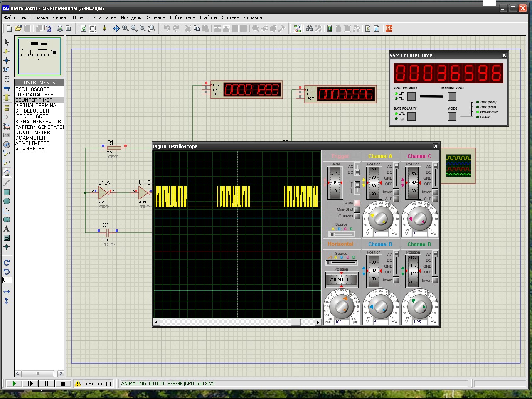Select the text 'A' tool in left sidebar
This screenshot has height=399, width=532.
(7, 229)
